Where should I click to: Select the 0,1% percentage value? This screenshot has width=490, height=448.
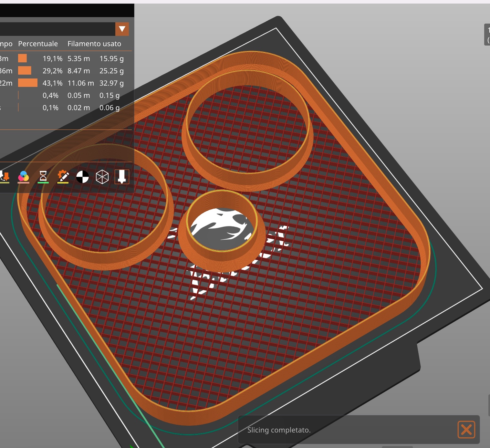tap(50, 108)
